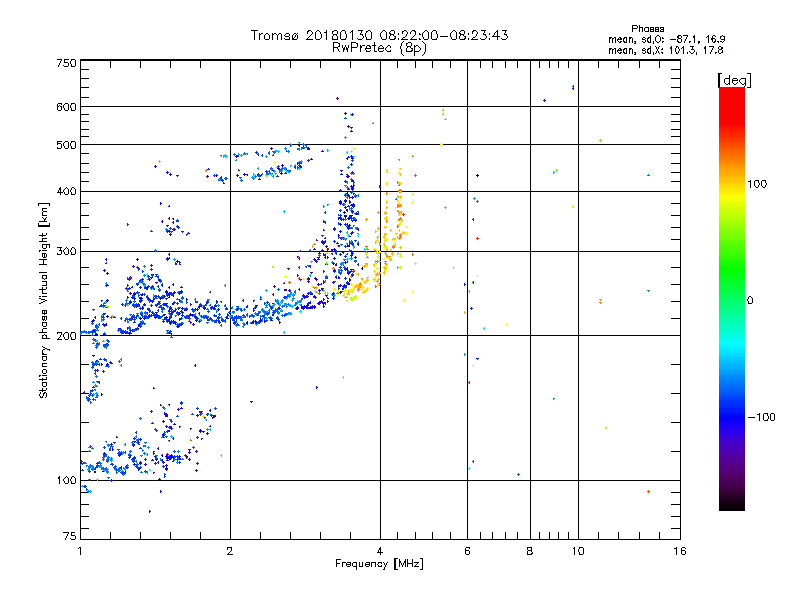Click the 'mean, sd,X: 101.3, 17.8' text
800x600 pixels.
(665, 50)
